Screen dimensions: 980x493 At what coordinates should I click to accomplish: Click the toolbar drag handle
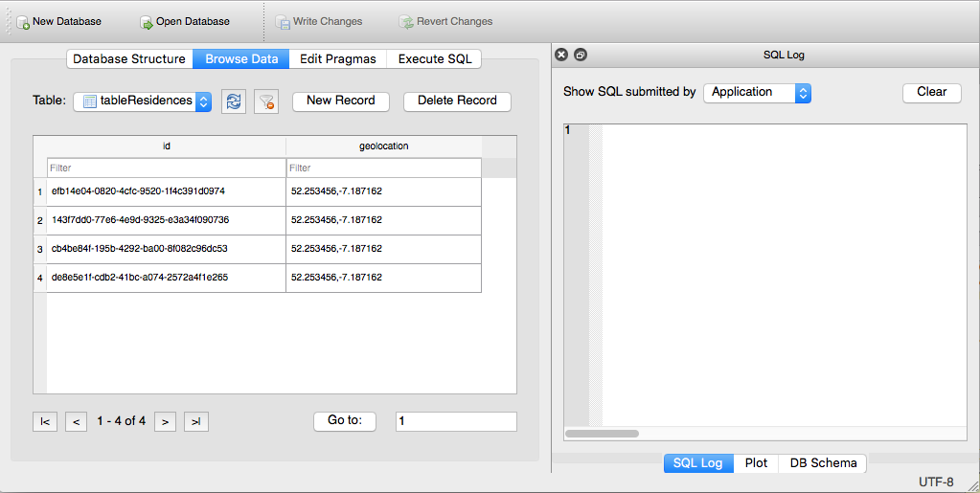pyautogui.click(x=8, y=21)
